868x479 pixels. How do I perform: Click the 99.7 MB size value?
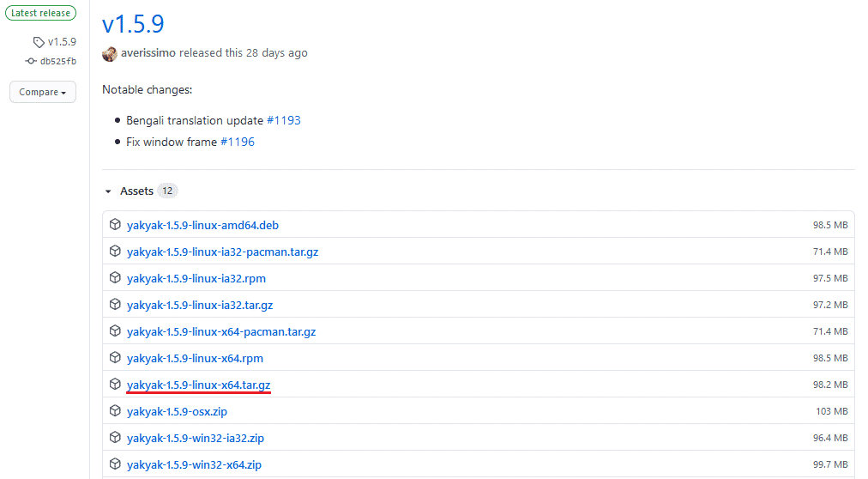830,464
